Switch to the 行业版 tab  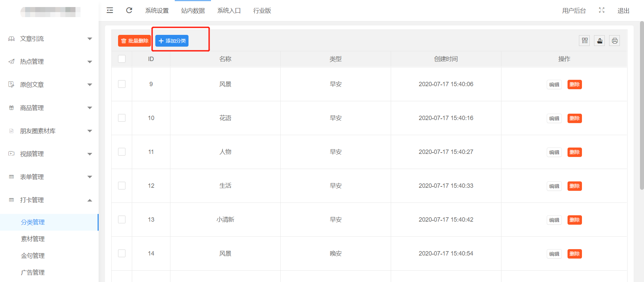262,11
